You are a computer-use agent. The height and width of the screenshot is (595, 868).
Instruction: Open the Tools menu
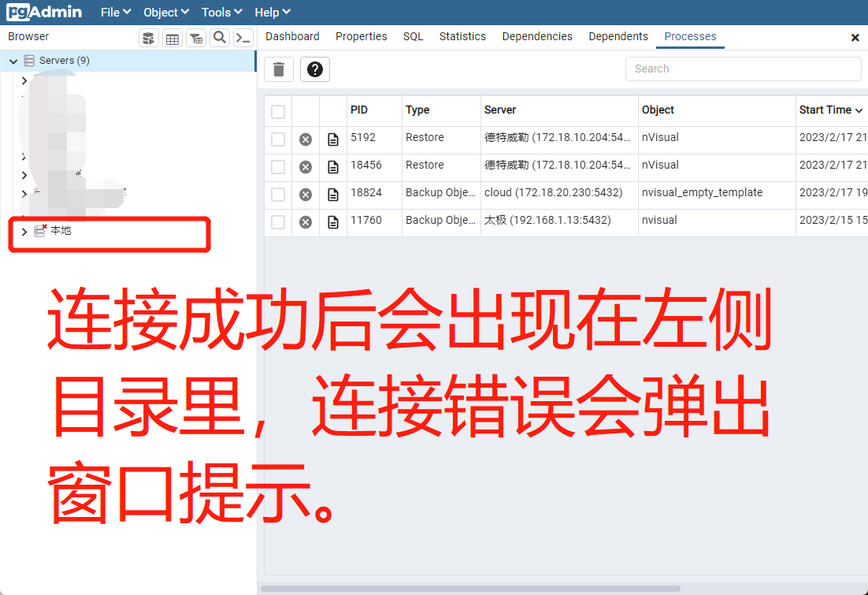click(221, 12)
